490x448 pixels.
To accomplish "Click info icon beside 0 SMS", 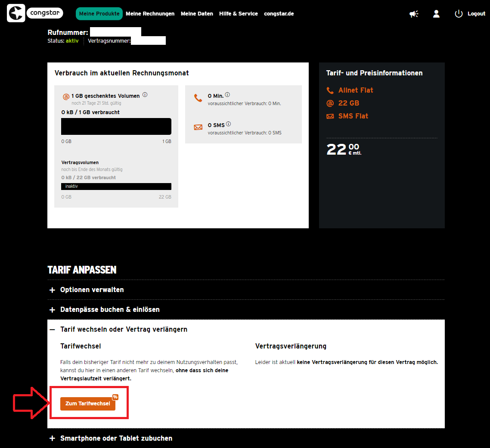I will tap(229, 124).
